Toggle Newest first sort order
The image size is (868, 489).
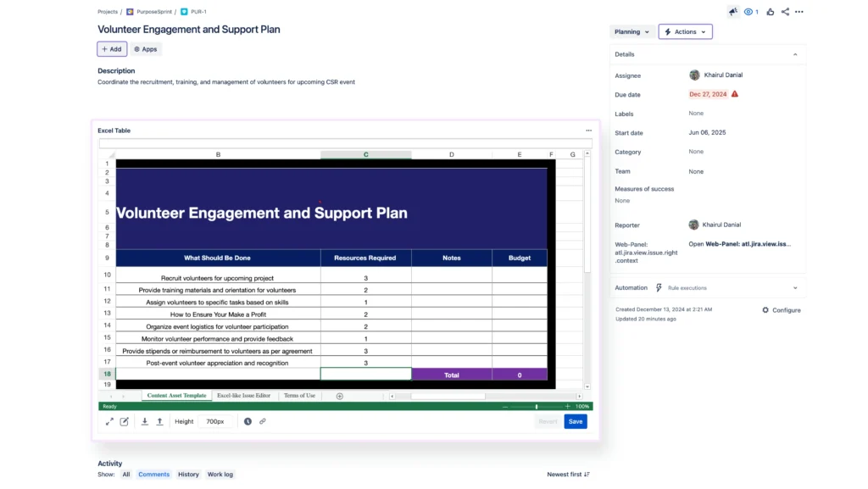[568, 475]
